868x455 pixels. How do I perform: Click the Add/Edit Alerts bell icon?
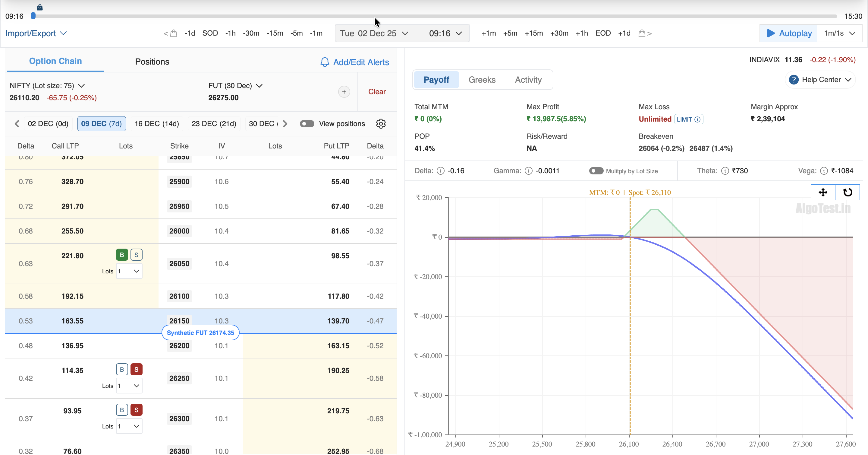click(x=325, y=62)
